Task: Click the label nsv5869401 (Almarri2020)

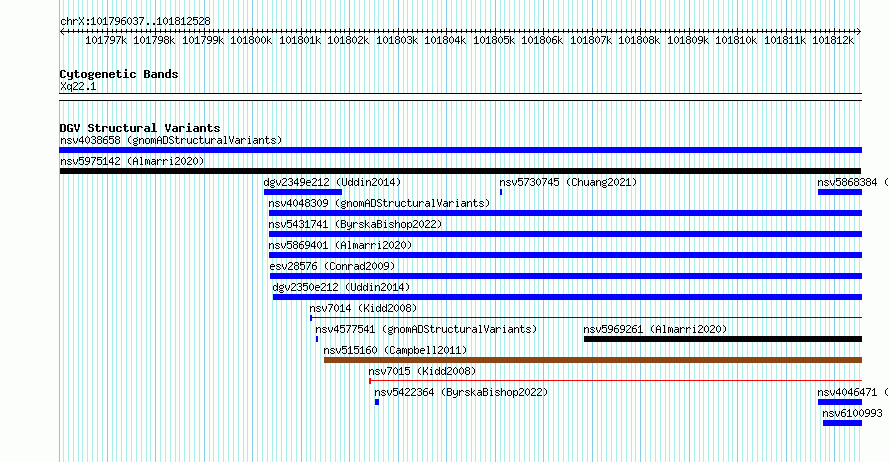Action: click(x=340, y=245)
